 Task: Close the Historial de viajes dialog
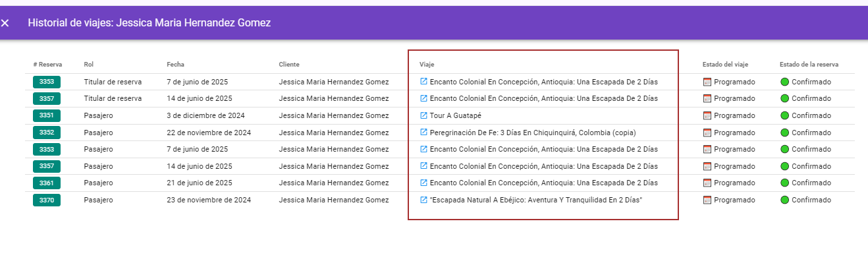[x=5, y=23]
